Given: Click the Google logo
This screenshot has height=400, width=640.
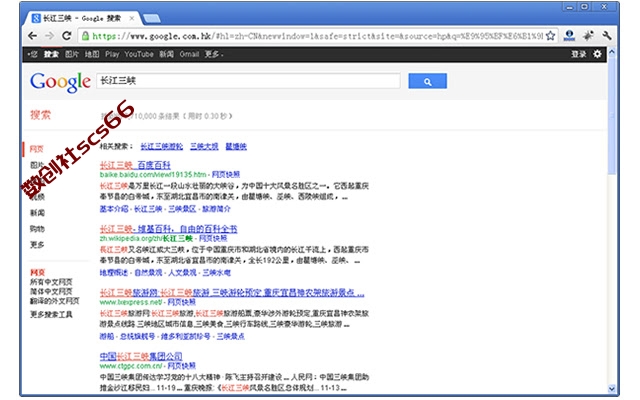Looking at the screenshot, I should click(x=60, y=82).
